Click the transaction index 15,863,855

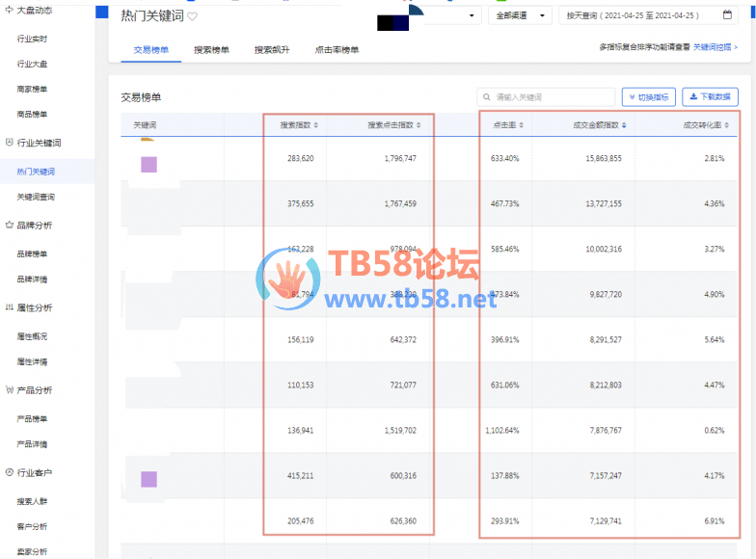pyautogui.click(x=604, y=158)
